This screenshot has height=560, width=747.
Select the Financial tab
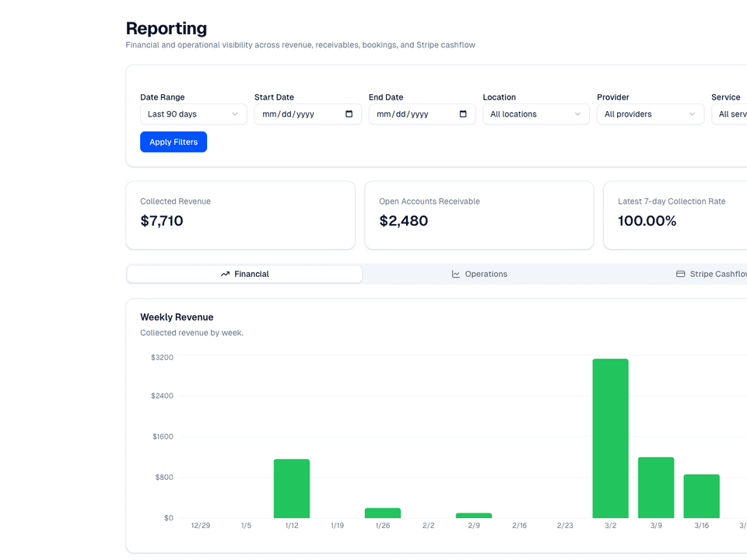244,275
